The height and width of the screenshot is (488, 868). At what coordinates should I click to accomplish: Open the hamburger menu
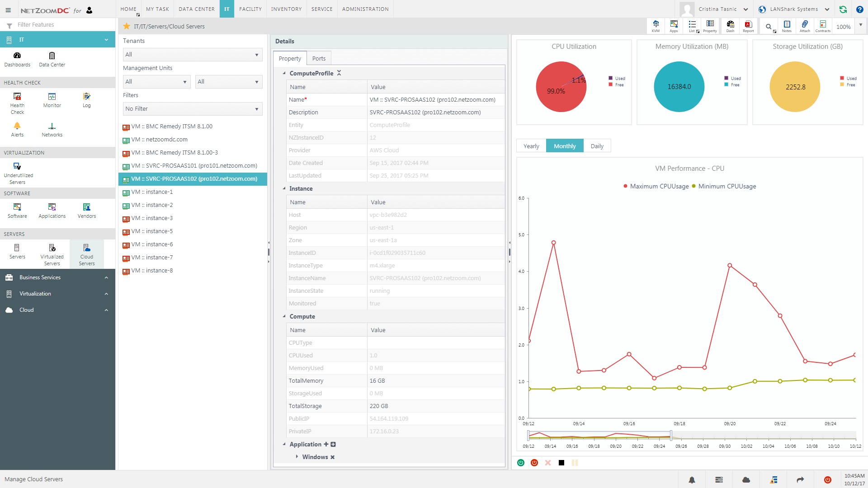click(x=8, y=9)
